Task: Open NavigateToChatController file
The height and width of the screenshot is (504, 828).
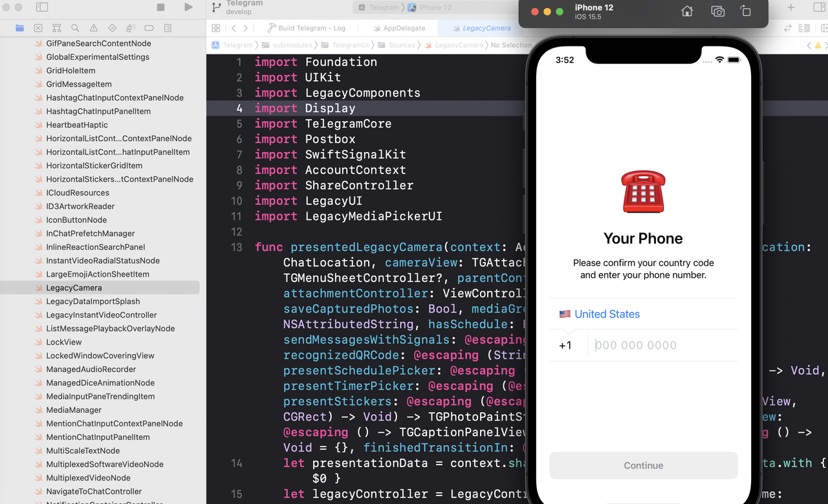Action: (x=94, y=492)
